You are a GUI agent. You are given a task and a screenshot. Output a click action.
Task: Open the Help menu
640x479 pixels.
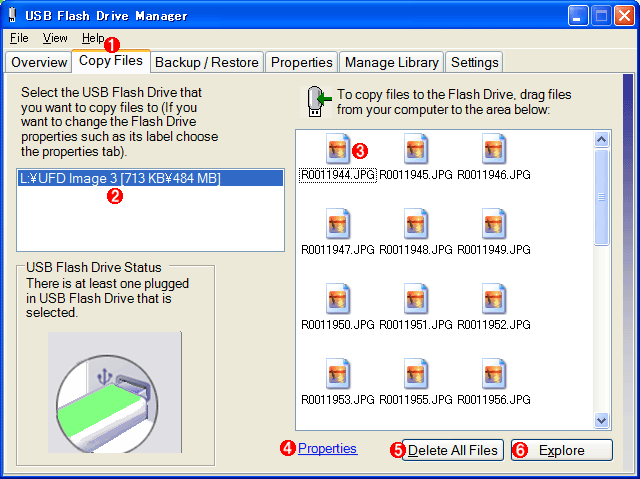coord(93,38)
